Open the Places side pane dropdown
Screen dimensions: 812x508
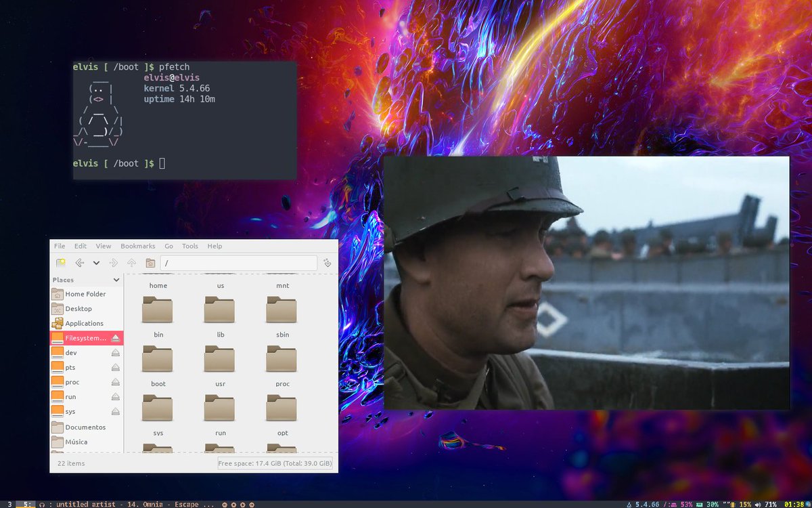(x=116, y=280)
